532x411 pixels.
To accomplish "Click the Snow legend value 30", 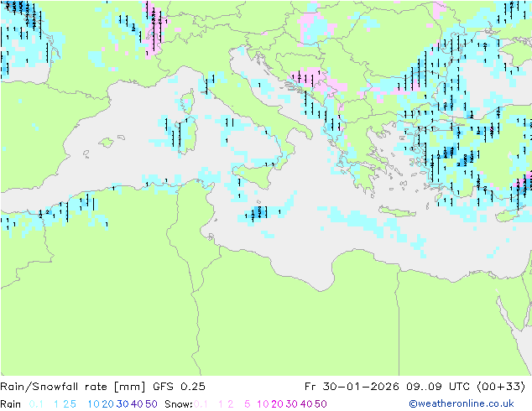I will tap(292, 404).
